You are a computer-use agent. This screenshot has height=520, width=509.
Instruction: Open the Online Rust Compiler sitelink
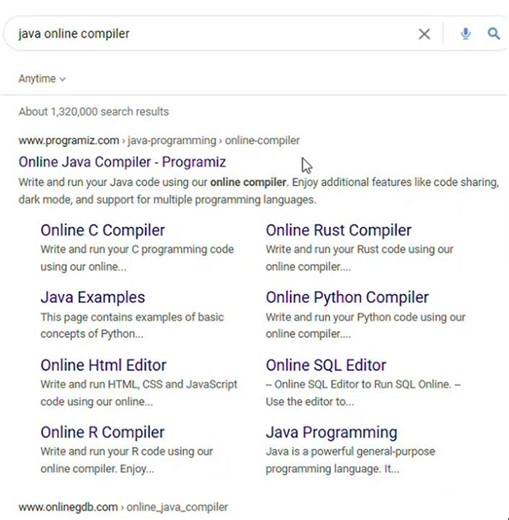338,230
